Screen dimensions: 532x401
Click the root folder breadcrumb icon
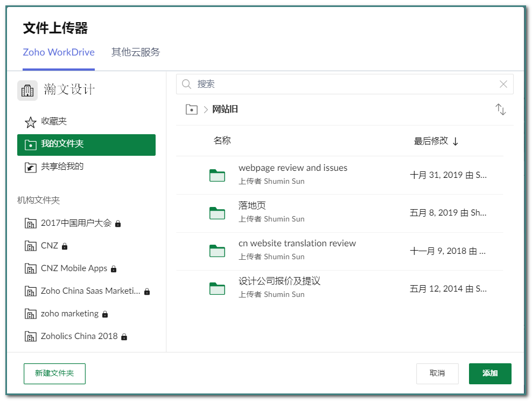coord(191,109)
